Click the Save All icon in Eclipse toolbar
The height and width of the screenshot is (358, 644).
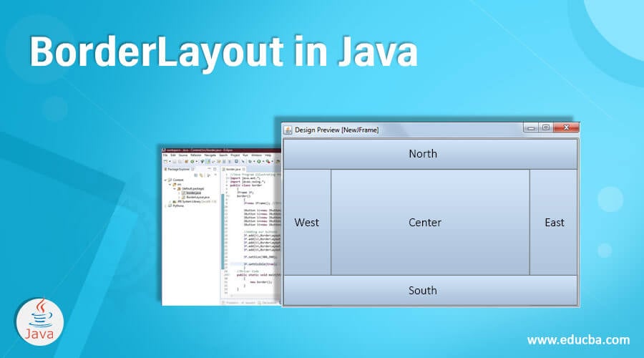[180, 162]
